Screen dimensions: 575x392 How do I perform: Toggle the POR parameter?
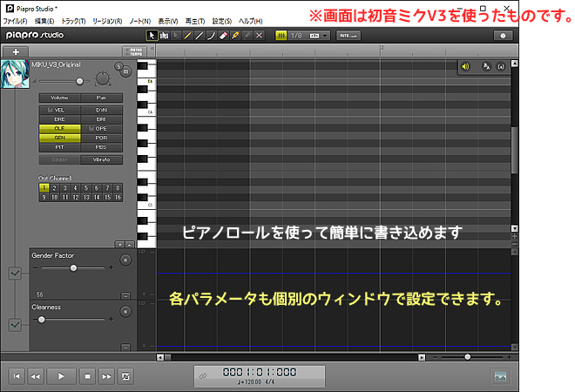[101, 138]
